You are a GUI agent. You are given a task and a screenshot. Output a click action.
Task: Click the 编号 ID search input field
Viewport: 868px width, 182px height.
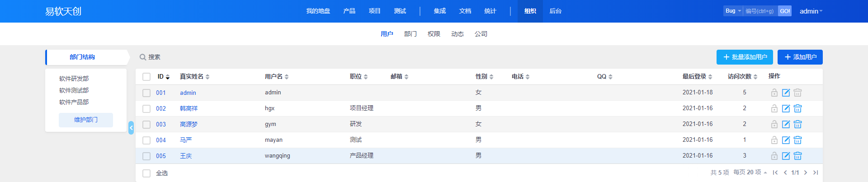pos(760,11)
